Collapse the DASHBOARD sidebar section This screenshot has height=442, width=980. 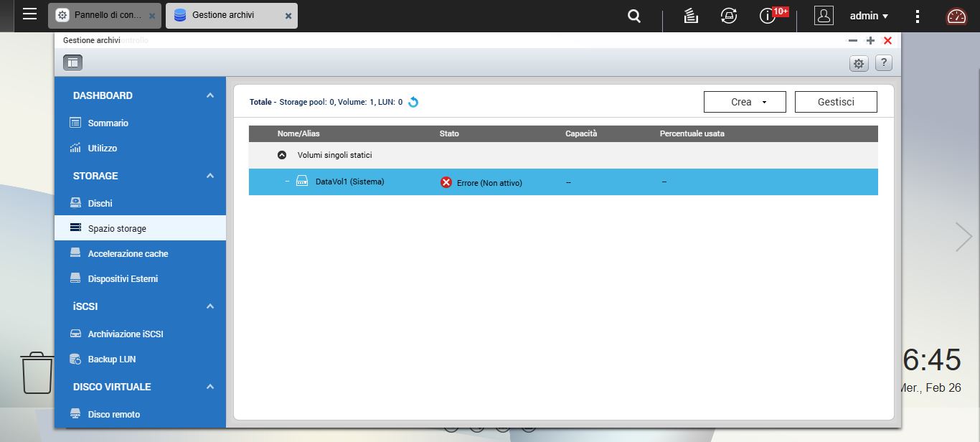[210, 95]
